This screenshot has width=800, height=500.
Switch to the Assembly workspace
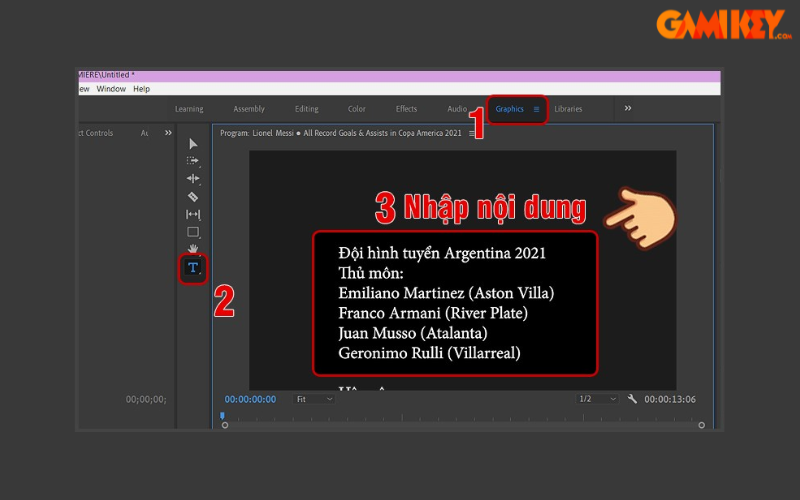click(x=249, y=109)
